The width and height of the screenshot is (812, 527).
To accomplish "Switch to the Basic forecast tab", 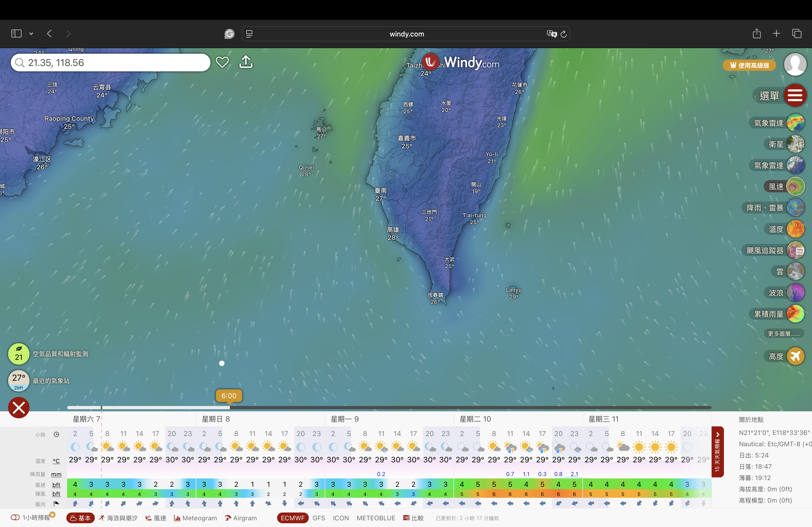I will tap(81, 518).
